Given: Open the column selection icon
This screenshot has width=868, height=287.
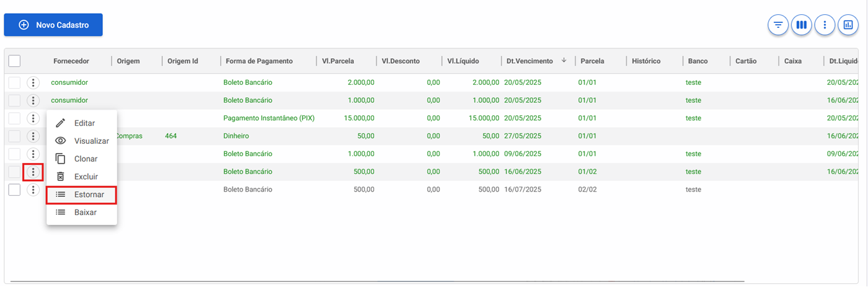Looking at the screenshot, I should click(x=802, y=25).
